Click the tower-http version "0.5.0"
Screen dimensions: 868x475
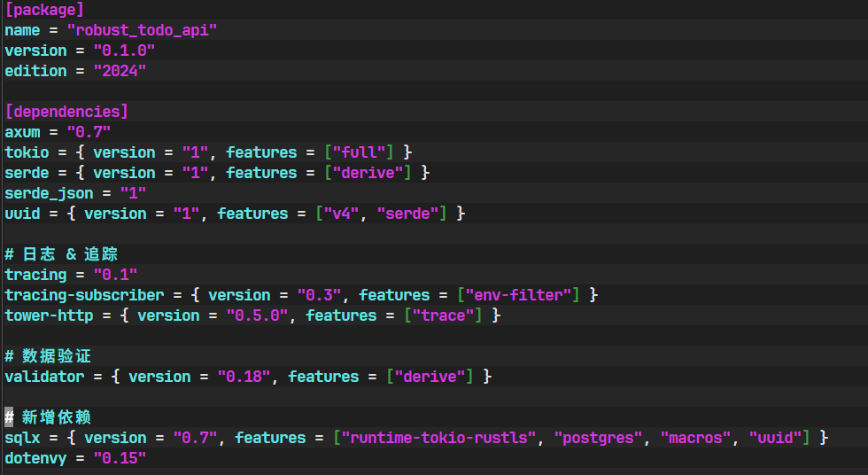click(257, 315)
